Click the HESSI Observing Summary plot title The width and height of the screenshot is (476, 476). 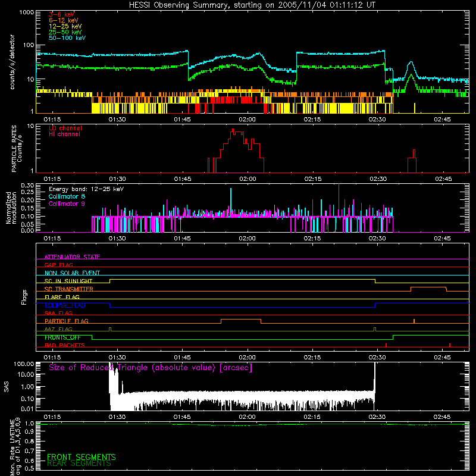pyautogui.click(x=252, y=5)
